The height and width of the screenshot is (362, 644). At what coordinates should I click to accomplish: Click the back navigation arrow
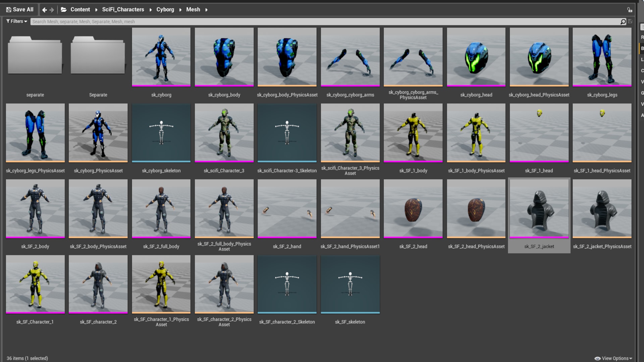[45, 10]
